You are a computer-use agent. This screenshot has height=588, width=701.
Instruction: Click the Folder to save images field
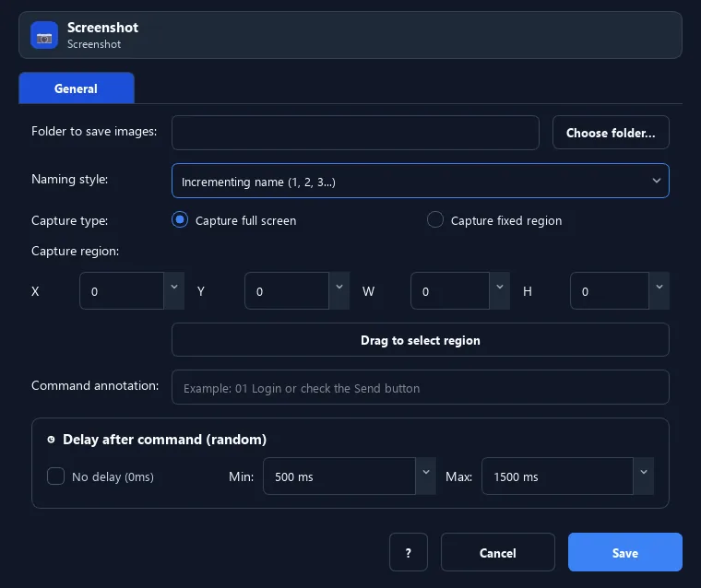point(355,133)
